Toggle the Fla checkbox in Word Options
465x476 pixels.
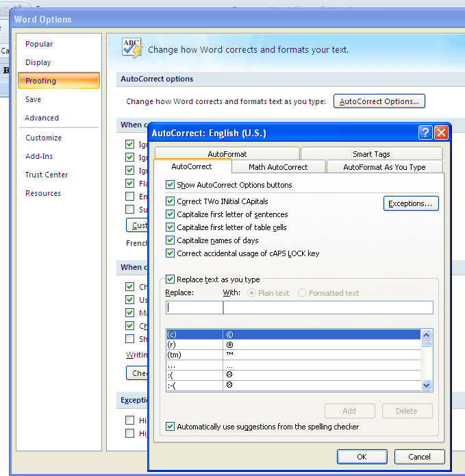(x=129, y=183)
